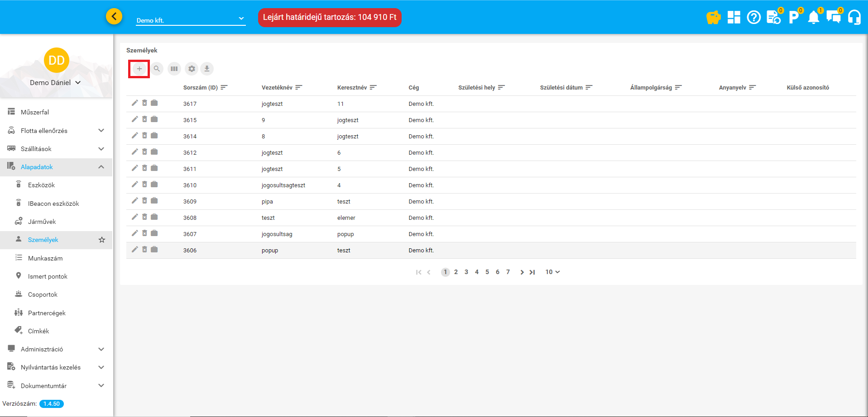Select Műszerfal menu item

coord(35,112)
